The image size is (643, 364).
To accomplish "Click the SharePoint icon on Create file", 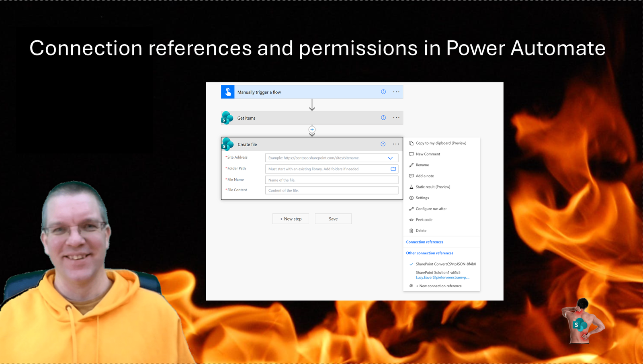I will (x=228, y=144).
